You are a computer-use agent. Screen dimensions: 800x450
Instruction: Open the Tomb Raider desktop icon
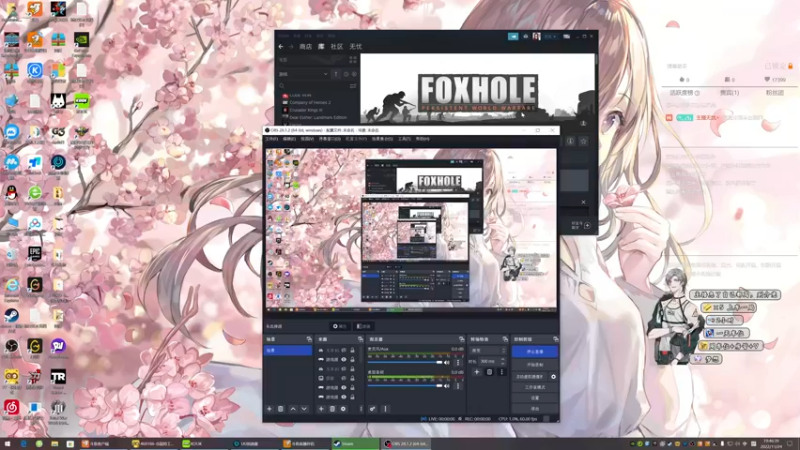(58, 380)
